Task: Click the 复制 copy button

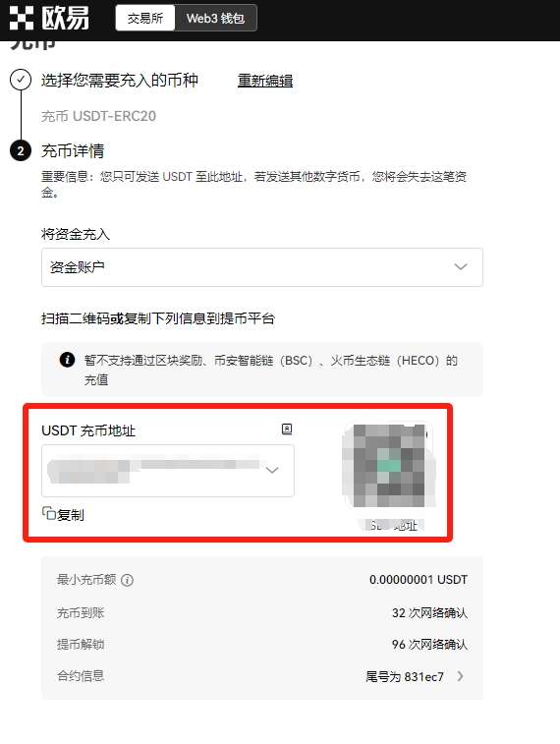Action: (64, 514)
